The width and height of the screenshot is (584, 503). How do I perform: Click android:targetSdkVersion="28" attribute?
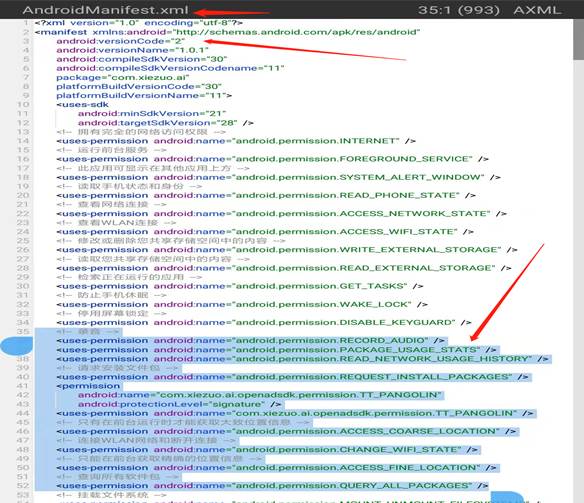158,123
